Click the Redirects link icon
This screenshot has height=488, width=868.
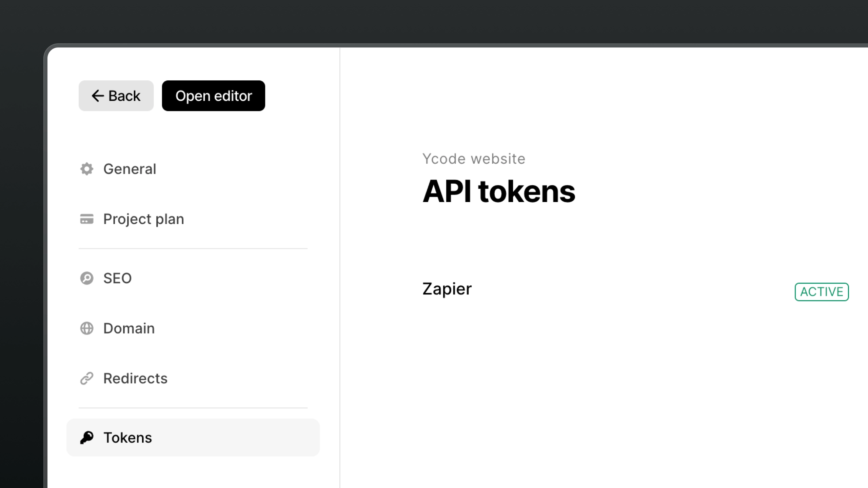87,378
